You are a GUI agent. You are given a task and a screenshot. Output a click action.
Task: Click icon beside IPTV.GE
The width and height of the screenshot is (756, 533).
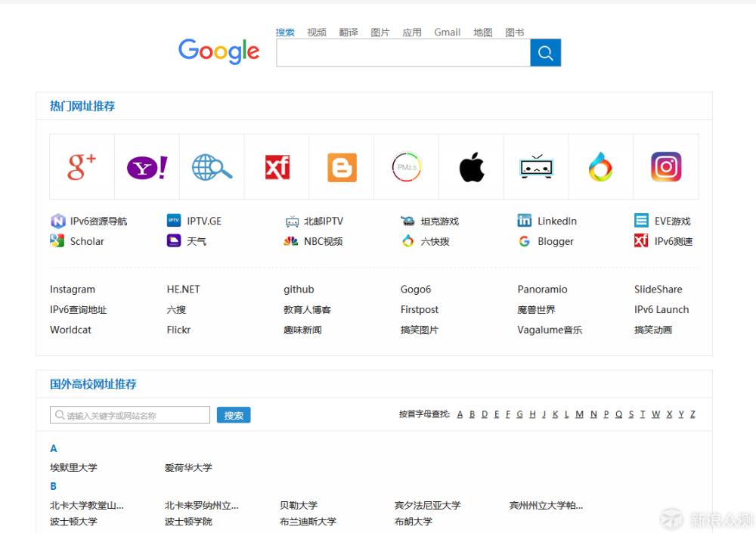174,221
